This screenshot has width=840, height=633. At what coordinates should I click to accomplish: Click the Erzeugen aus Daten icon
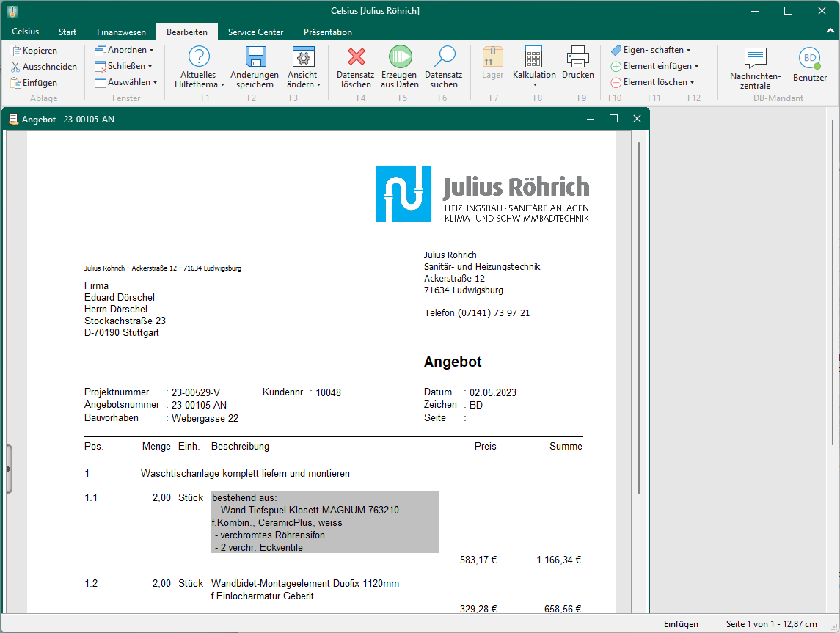pos(400,57)
